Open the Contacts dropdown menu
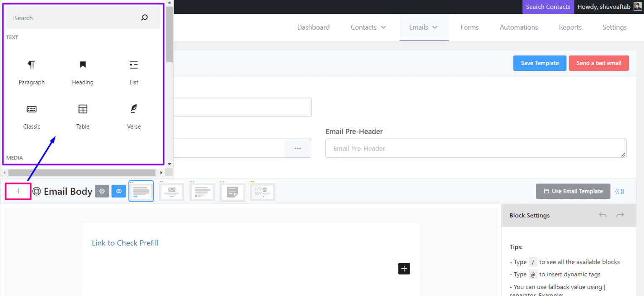Viewport: 644px width, 296px height. point(368,27)
